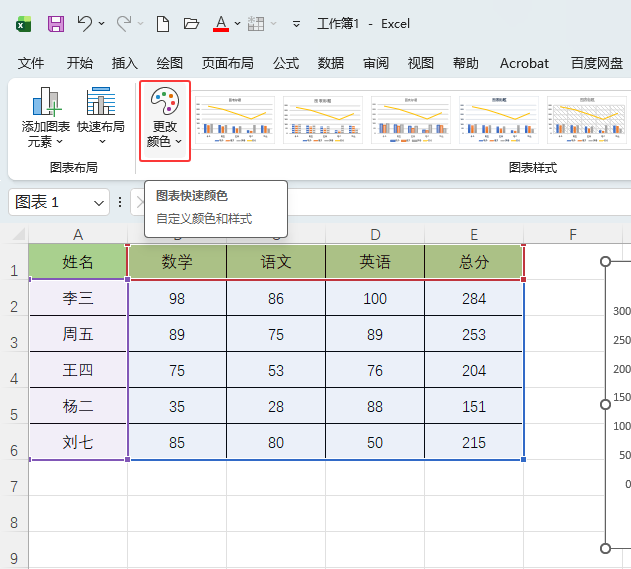
Task: Select the cell with total 284
Action: (x=474, y=298)
